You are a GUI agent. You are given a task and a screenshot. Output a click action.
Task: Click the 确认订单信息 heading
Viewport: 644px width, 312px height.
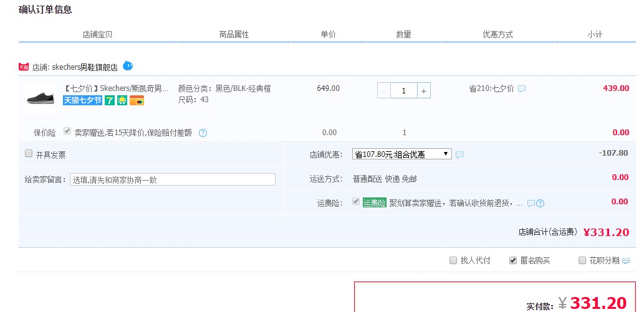(x=45, y=10)
